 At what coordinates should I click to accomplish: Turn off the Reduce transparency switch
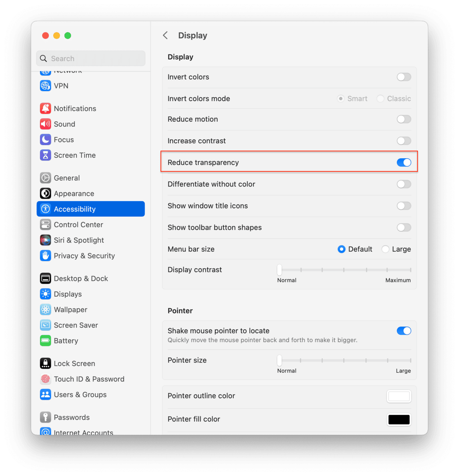pyautogui.click(x=404, y=162)
